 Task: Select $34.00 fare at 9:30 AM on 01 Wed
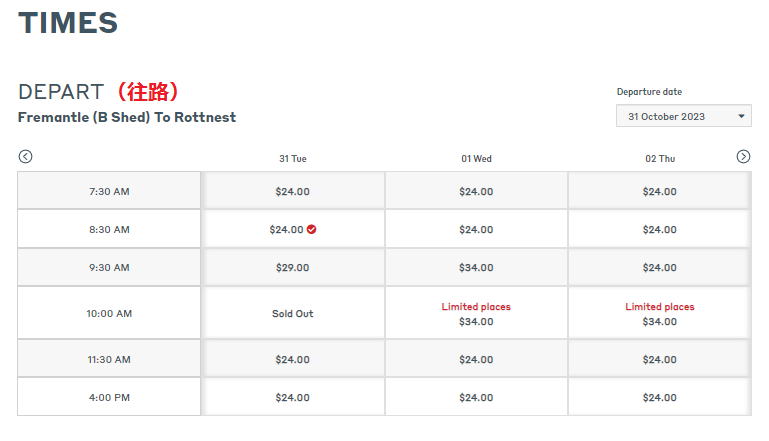pos(476,267)
